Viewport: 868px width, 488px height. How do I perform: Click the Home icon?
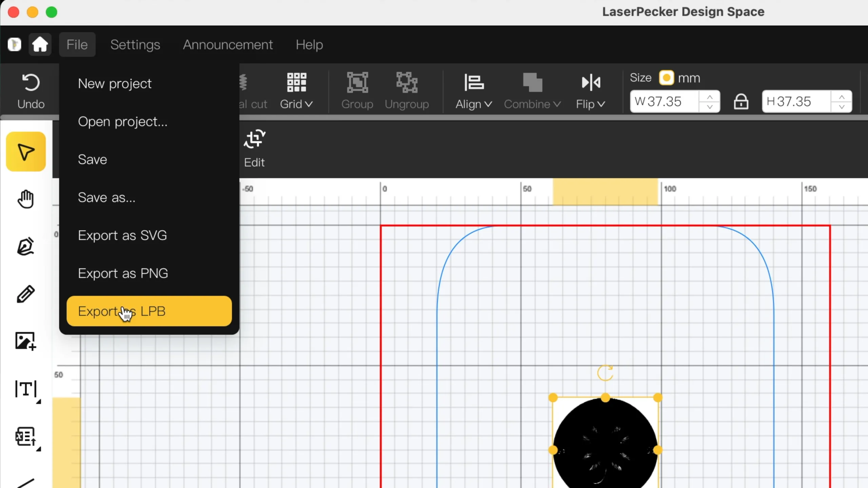[40, 44]
